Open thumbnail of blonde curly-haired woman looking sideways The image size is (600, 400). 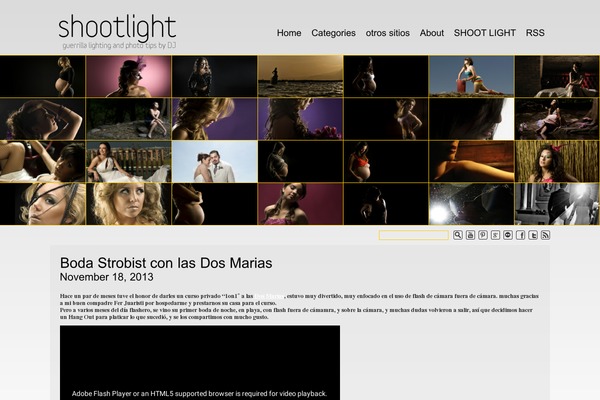coord(129,204)
